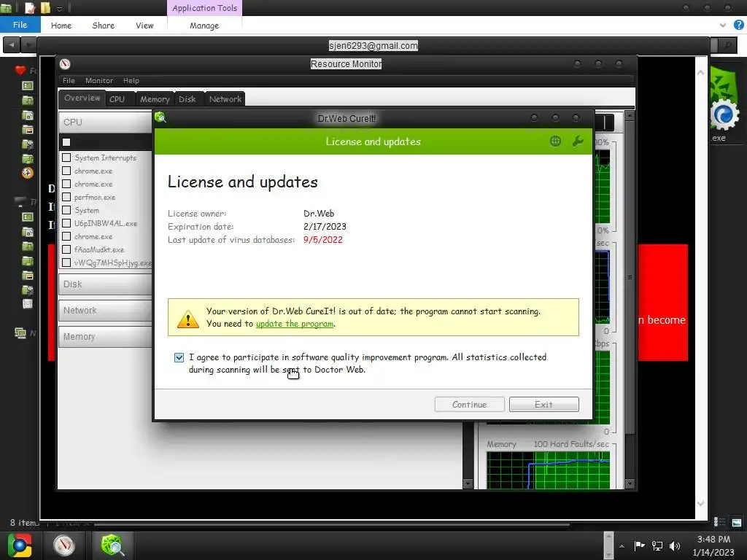Open taskbar clock showing 3:48 PM
This screenshot has width=747, height=560.
[713, 545]
